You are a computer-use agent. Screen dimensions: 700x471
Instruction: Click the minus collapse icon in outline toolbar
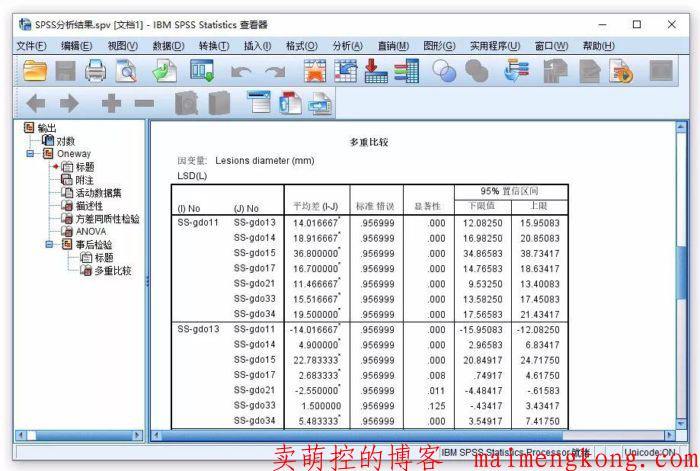point(144,103)
